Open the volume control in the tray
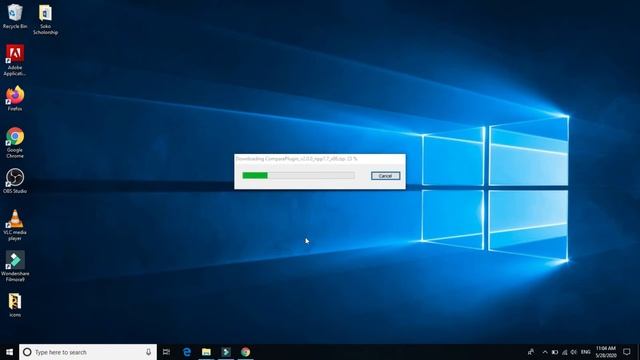The height and width of the screenshot is (360, 640). click(x=574, y=352)
